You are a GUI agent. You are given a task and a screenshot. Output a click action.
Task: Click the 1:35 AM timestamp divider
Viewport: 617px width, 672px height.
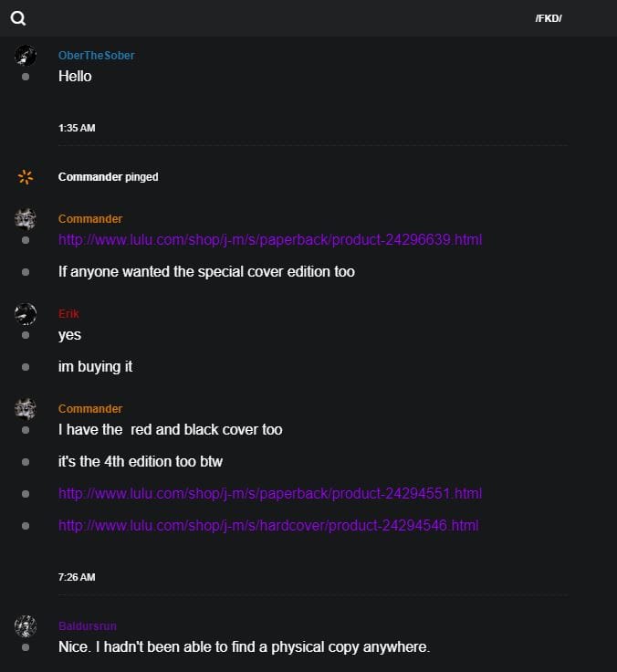coord(77,128)
